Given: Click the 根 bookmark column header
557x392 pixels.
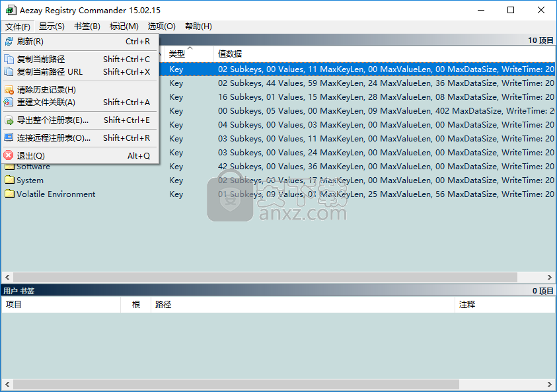Looking at the screenshot, I should click(135, 305).
